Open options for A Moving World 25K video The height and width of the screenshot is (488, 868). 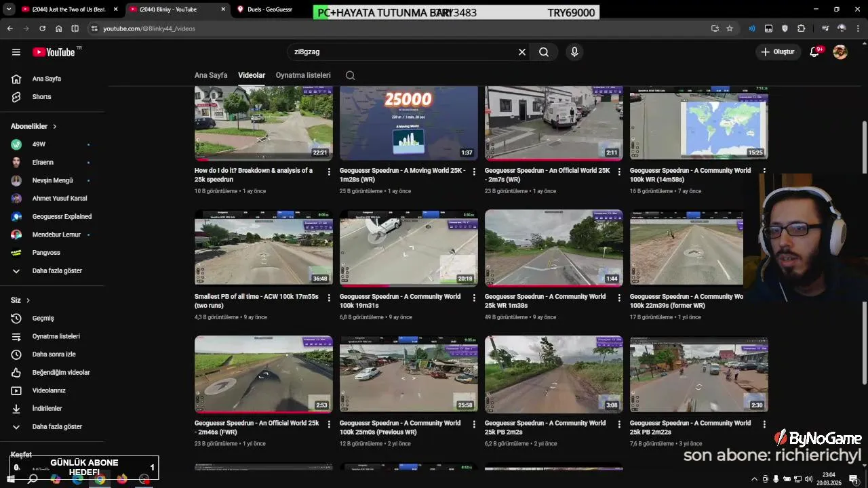[474, 171]
